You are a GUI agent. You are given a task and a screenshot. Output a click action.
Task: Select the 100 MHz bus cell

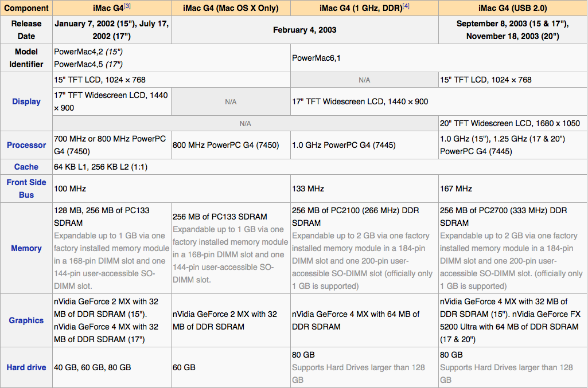(x=172, y=189)
